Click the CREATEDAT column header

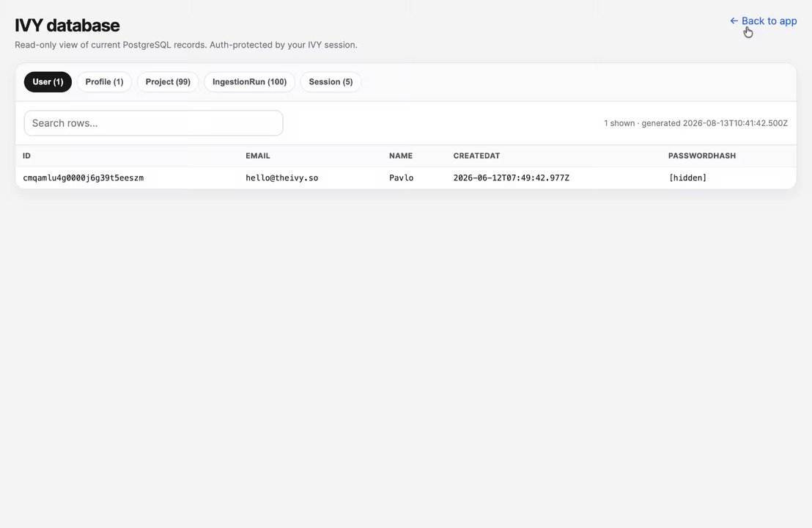476,155
